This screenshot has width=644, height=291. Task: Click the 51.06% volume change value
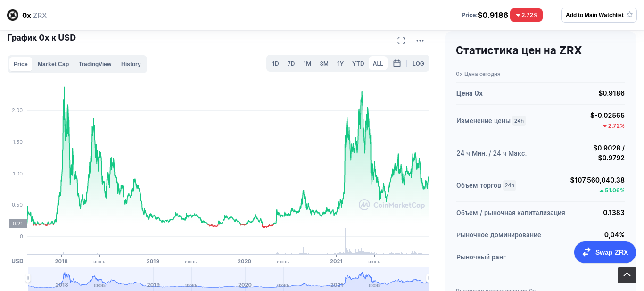612,191
